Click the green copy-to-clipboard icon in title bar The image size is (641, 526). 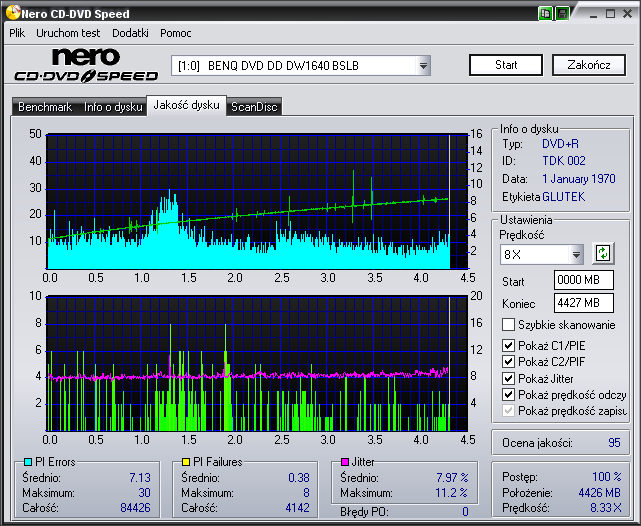point(545,13)
